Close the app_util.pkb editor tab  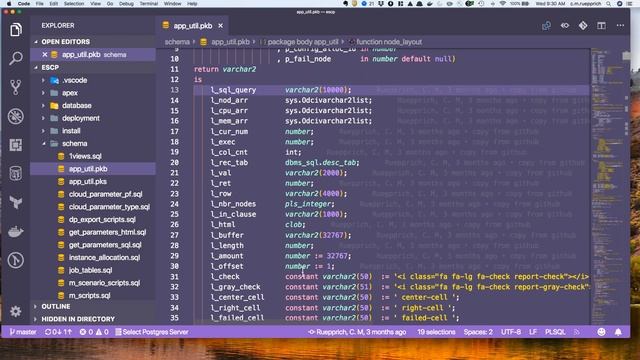point(220,26)
